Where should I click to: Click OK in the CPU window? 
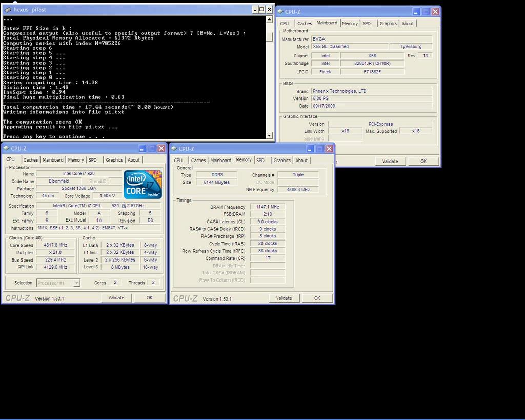point(150,298)
